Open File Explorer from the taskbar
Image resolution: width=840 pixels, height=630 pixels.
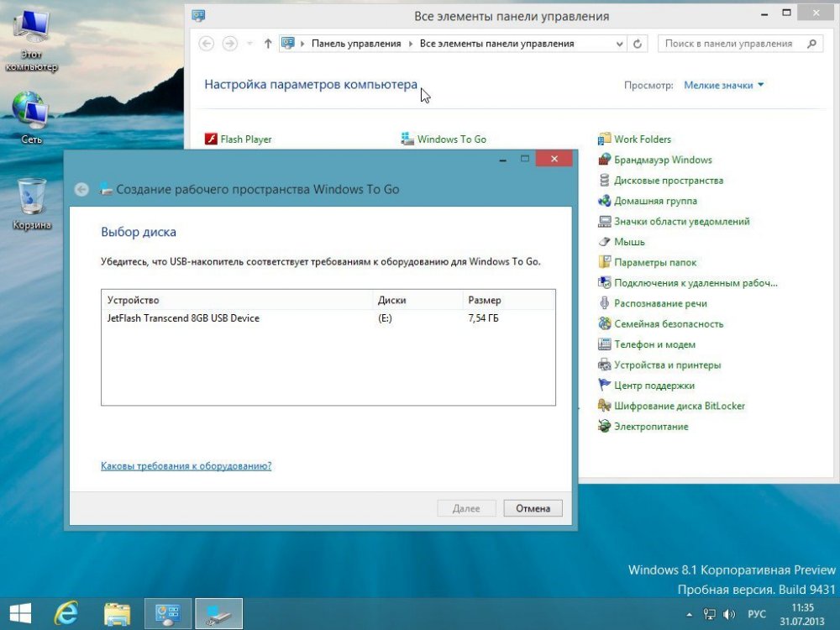pyautogui.click(x=117, y=614)
